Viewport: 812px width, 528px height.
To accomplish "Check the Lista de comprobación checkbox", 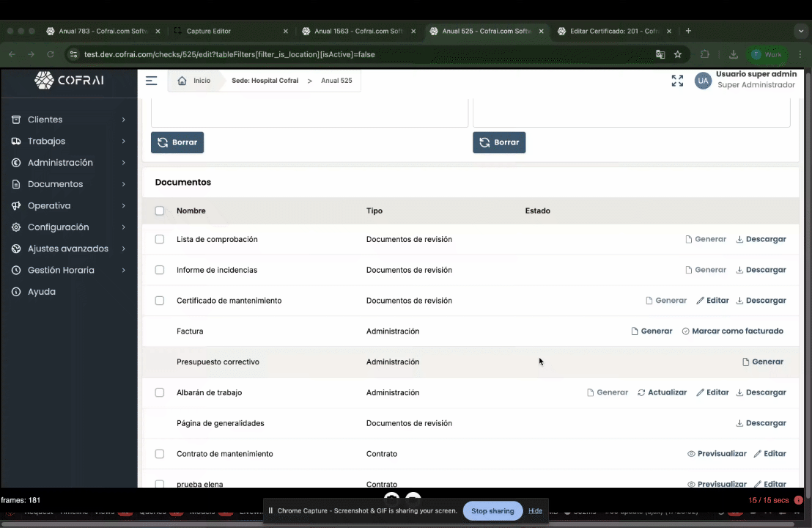I will [x=160, y=239].
